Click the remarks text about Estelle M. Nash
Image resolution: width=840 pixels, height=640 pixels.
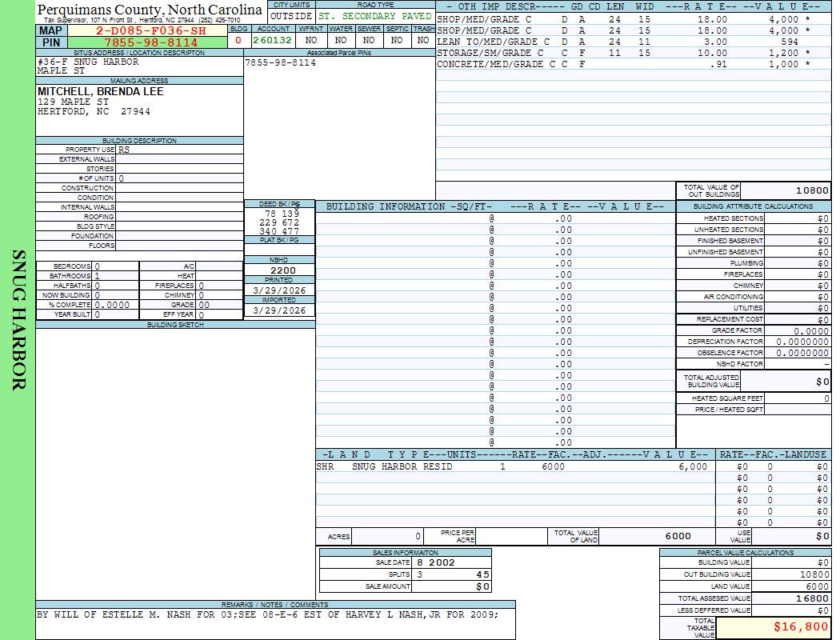pos(268,615)
